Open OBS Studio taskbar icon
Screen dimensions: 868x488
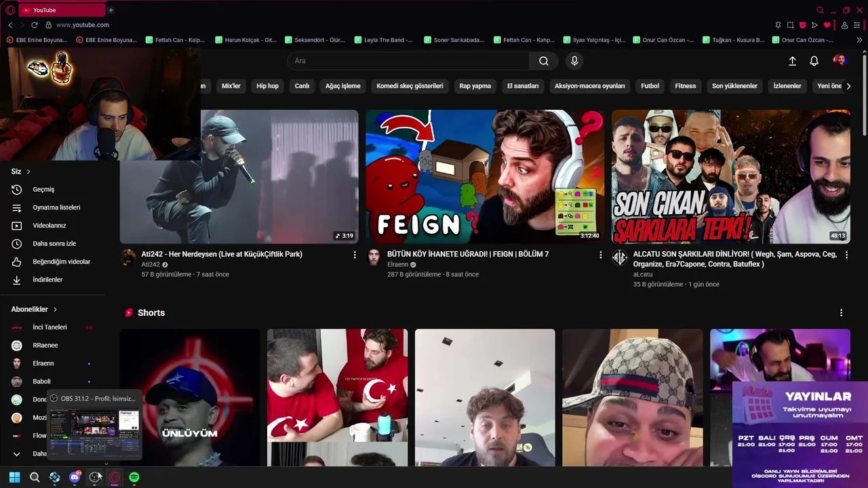click(94, 477)
